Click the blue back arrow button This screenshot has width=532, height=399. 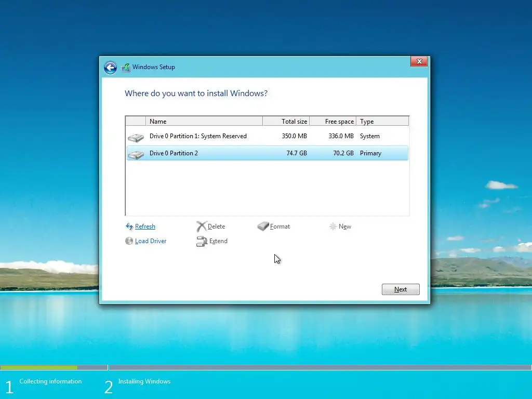click(x=110, y=68)
